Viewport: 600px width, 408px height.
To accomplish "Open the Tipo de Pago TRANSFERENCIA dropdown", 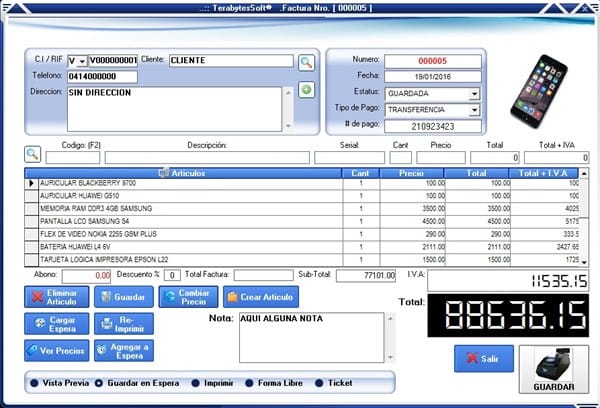I will tap(474, 110).
